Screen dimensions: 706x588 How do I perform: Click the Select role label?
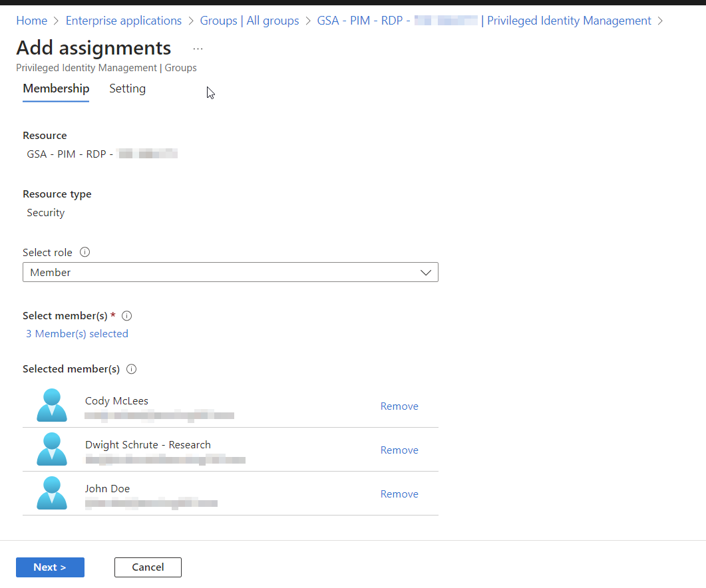click(x=47, y=253)
